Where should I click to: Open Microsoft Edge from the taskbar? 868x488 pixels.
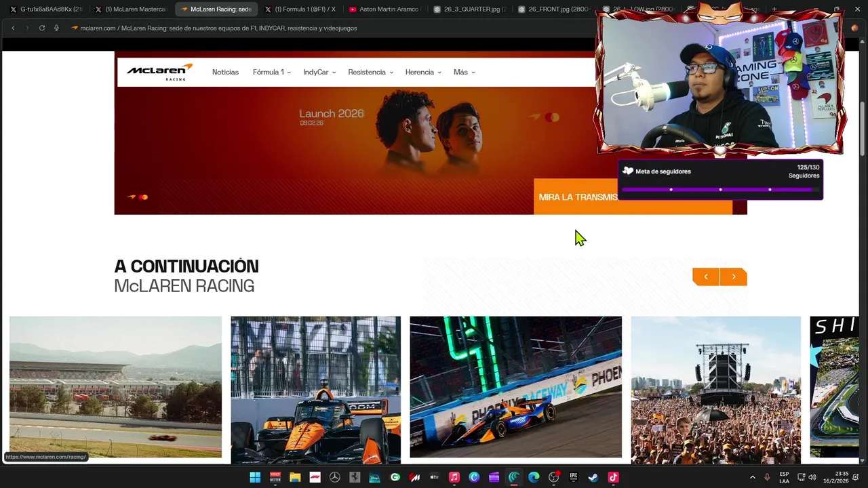point(534,477)
